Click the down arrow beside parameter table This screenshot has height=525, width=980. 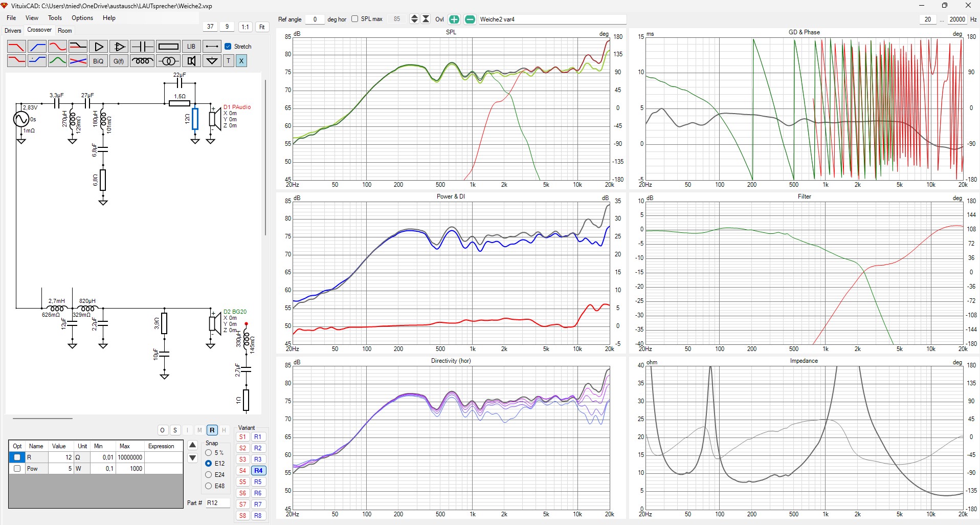click(x=193, y=458)
